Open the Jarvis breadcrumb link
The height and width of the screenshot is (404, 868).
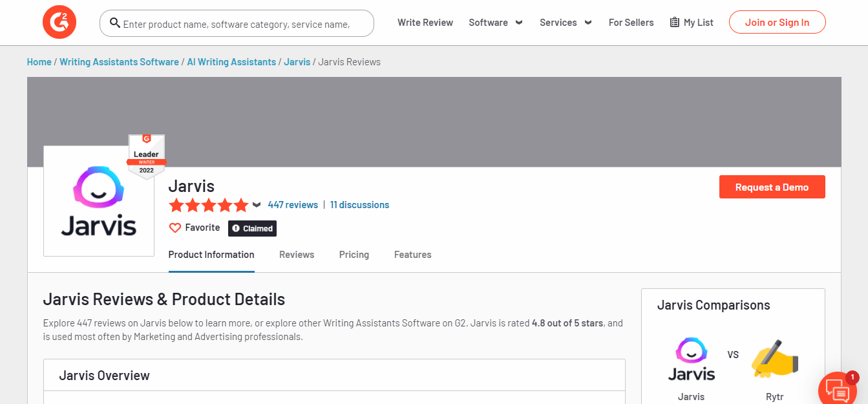pyautogui.click(x=297, y=62)
